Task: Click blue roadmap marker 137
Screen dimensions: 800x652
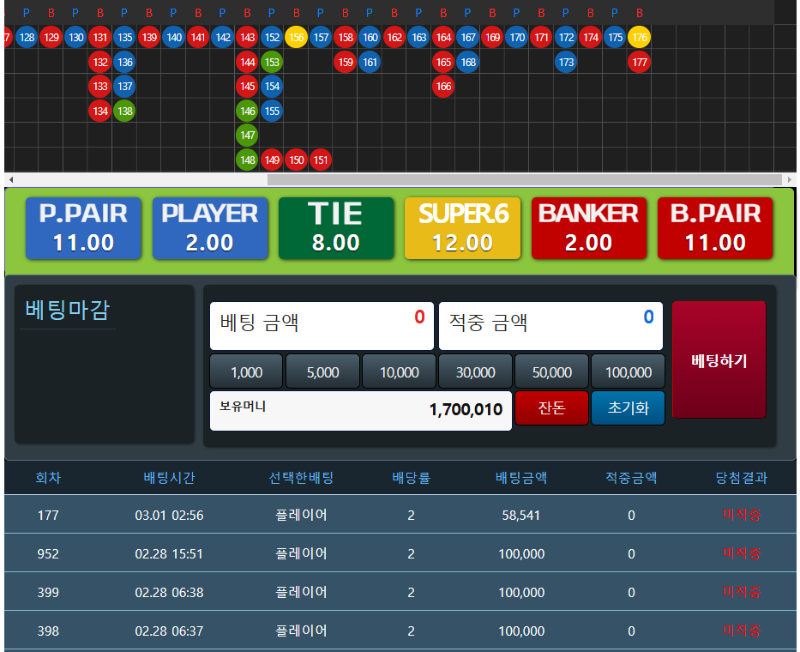Action: (124, 86)
